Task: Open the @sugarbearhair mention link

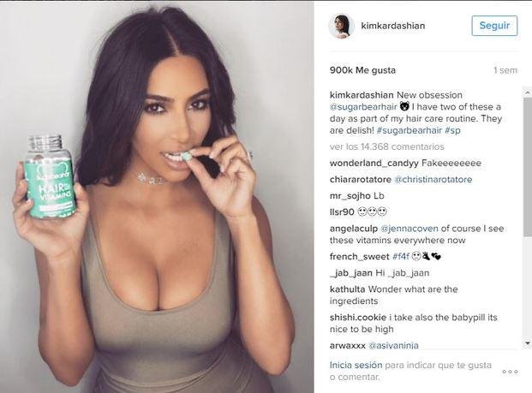Action: [x=363, y=107]
